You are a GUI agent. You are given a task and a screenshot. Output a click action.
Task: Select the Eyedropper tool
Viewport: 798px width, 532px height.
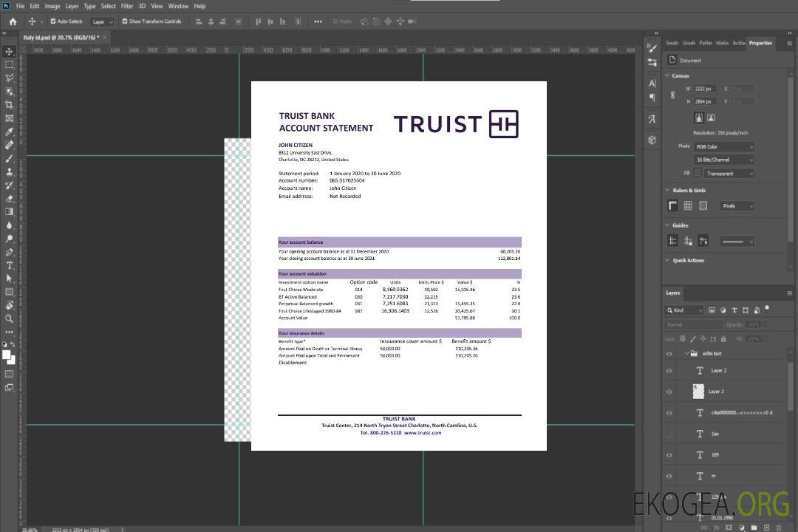pos(9,132)
